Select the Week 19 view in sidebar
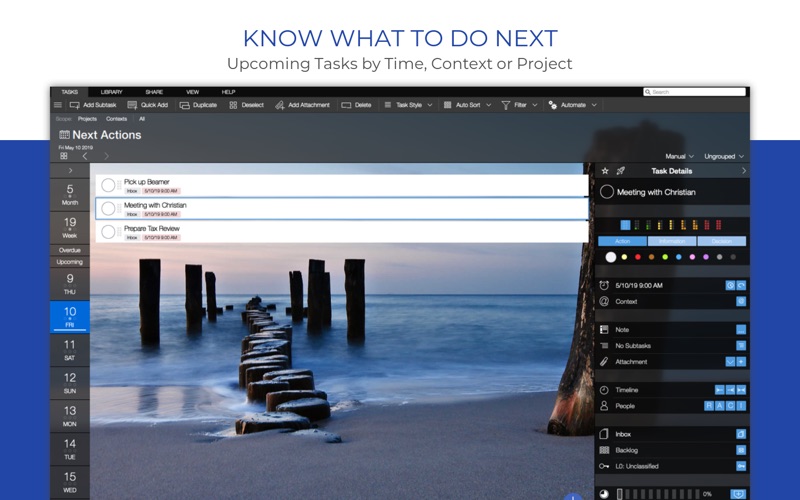 pos(70,227)
